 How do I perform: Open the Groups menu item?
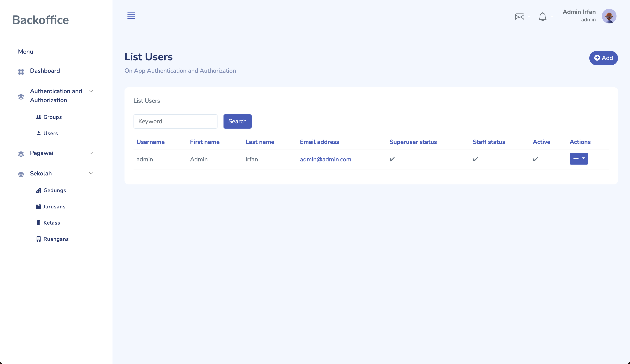pyautogui.click(x=52, y=117)
